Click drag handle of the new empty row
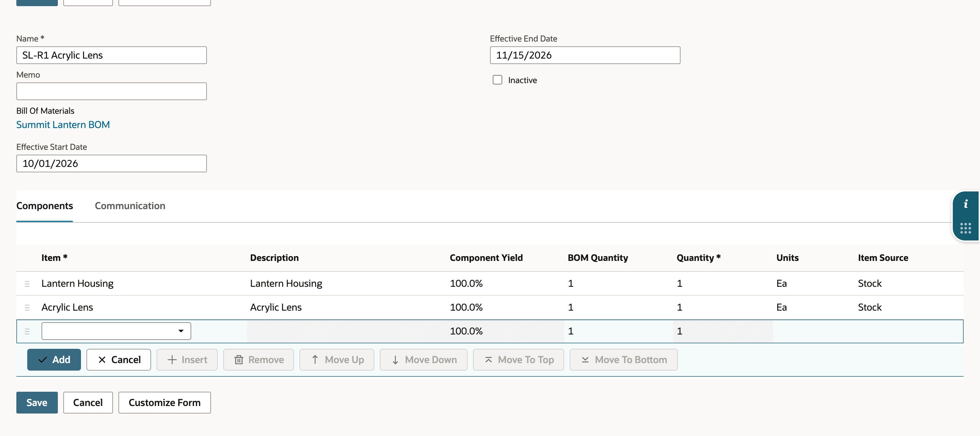Screen dimensions: 980x436 (x=27, y=331)
